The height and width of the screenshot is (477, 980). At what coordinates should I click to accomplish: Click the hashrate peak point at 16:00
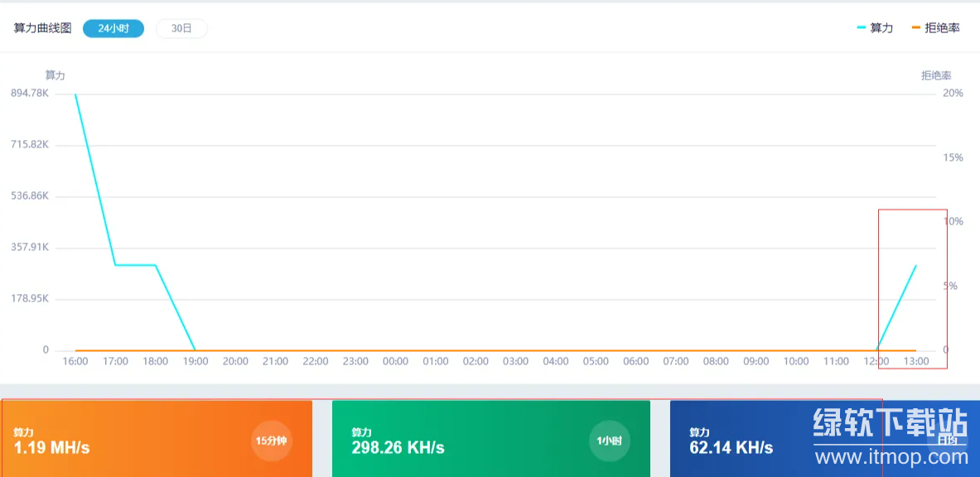click(75, 94)
